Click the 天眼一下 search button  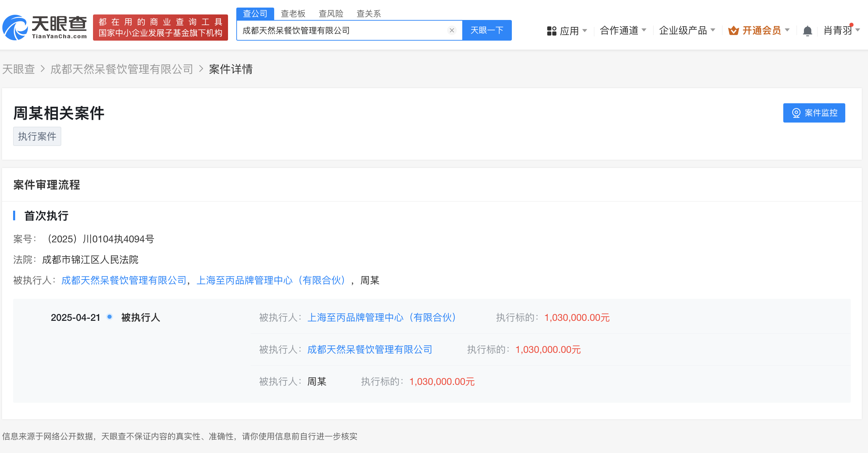(487, 31)
